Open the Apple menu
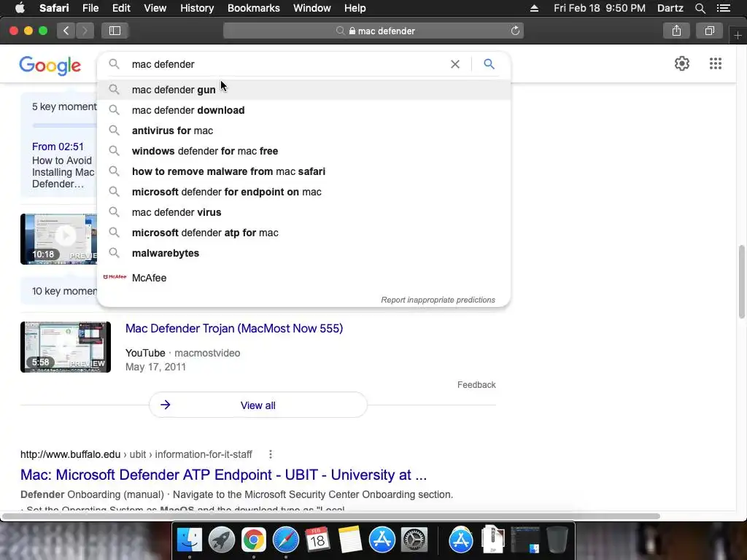747x560 pixels. [x=20, y=8]
